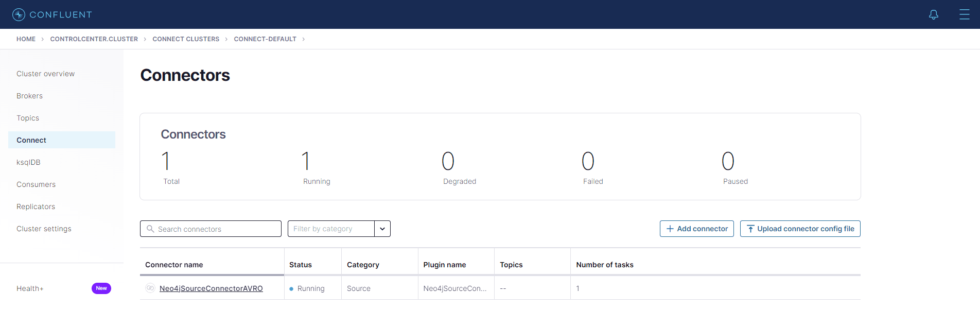Expand the category filter dropdown arrow
This screenshot has width=980, height=309.
point(382,229)
